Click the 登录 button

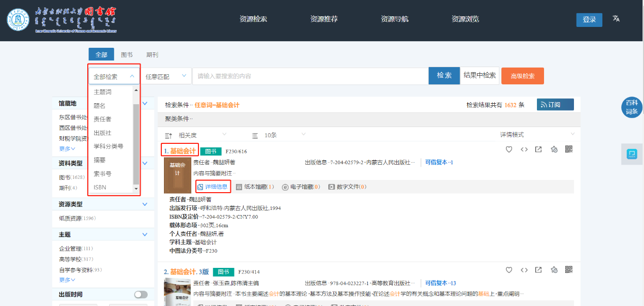click(x=589, y=20)
